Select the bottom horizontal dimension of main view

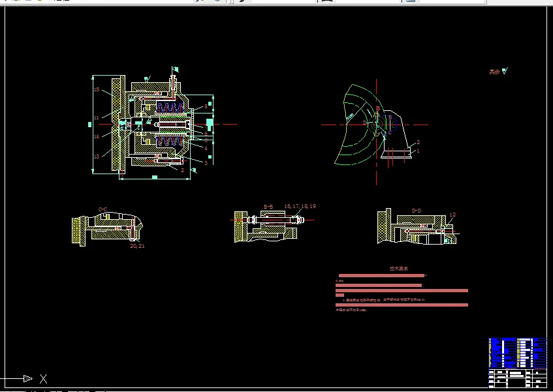click(x=155, y=179)
